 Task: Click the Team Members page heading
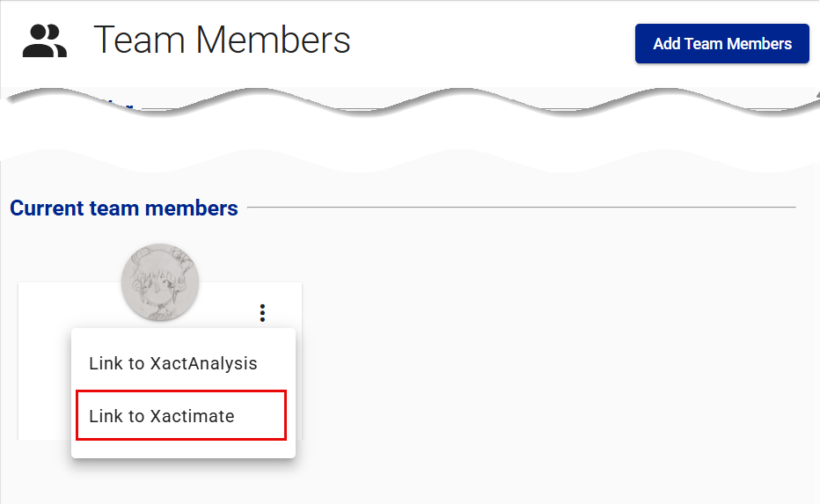(222, 40)
